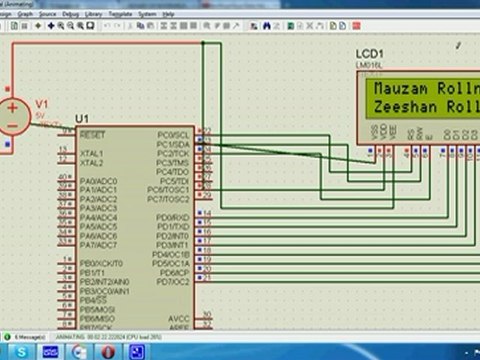The image size is (480, 360).
Task: Click the U1 component label
Action: point(82,119)
